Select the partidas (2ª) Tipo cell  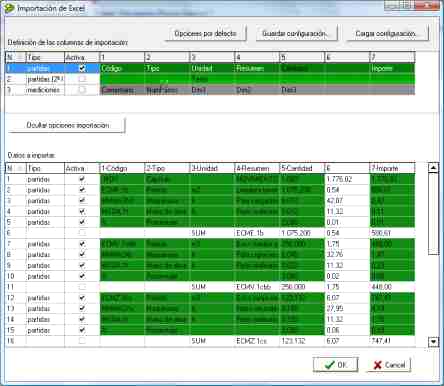coord(45,79)
